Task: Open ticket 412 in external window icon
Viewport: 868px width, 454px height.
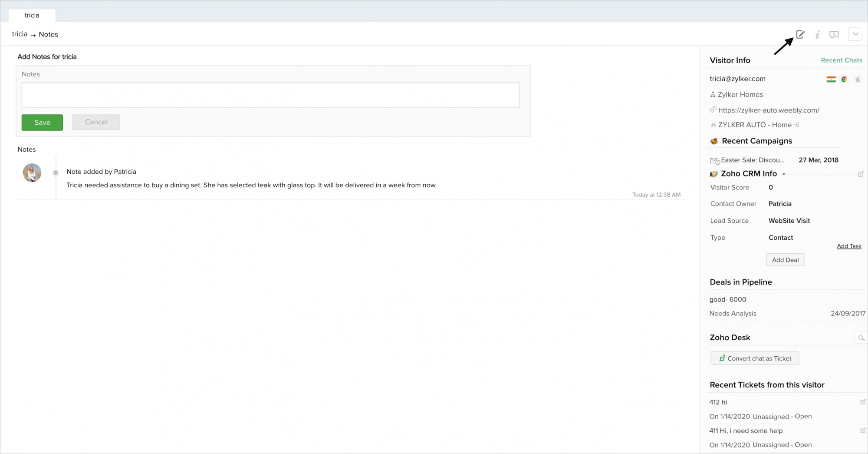Action: [863, 402]
